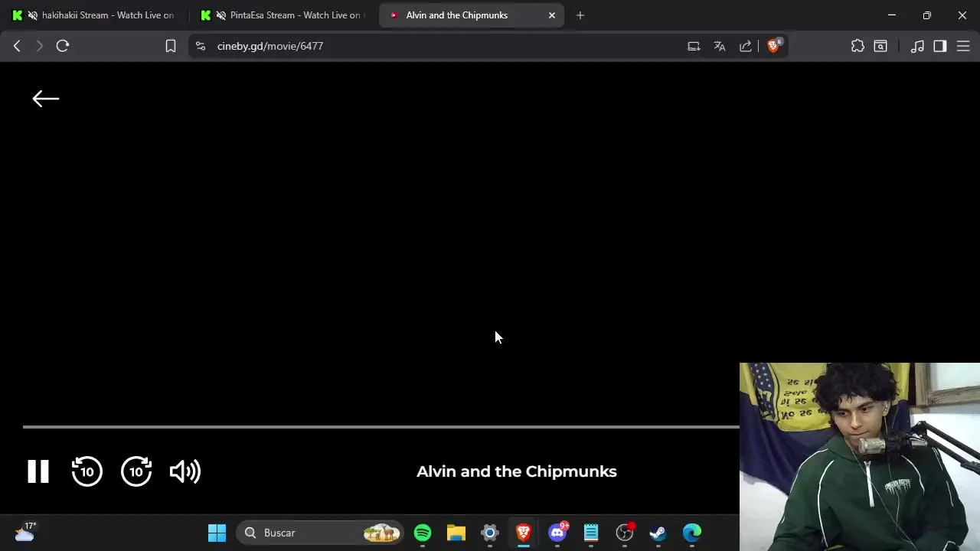Image resolution: width=980 pixels, height=551 pixels.
Task: Open OBS Studio from the taskbar
Action: point(625,533)
